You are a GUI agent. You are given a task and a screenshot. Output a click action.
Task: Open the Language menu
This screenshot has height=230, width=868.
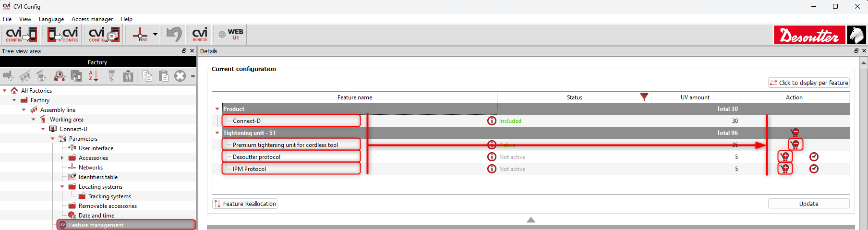(x=51, y=19)
